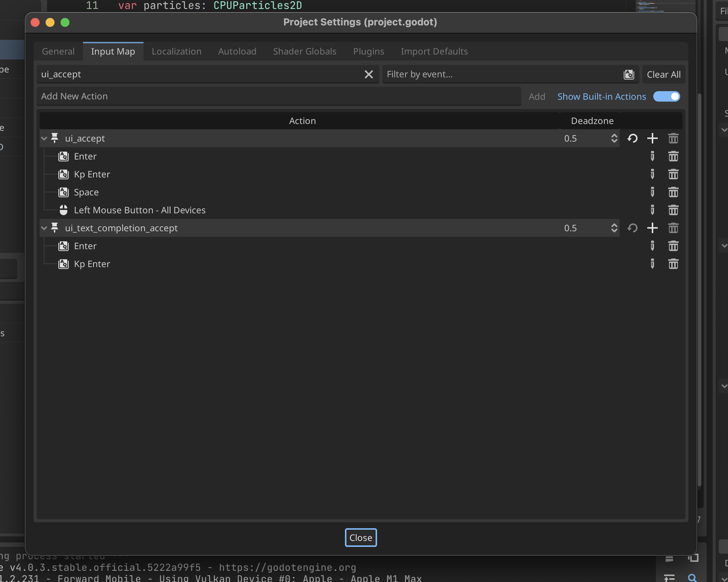Click the search icon in output panel
The height and width of the screenshot is (582, 728).
[692, 578]
